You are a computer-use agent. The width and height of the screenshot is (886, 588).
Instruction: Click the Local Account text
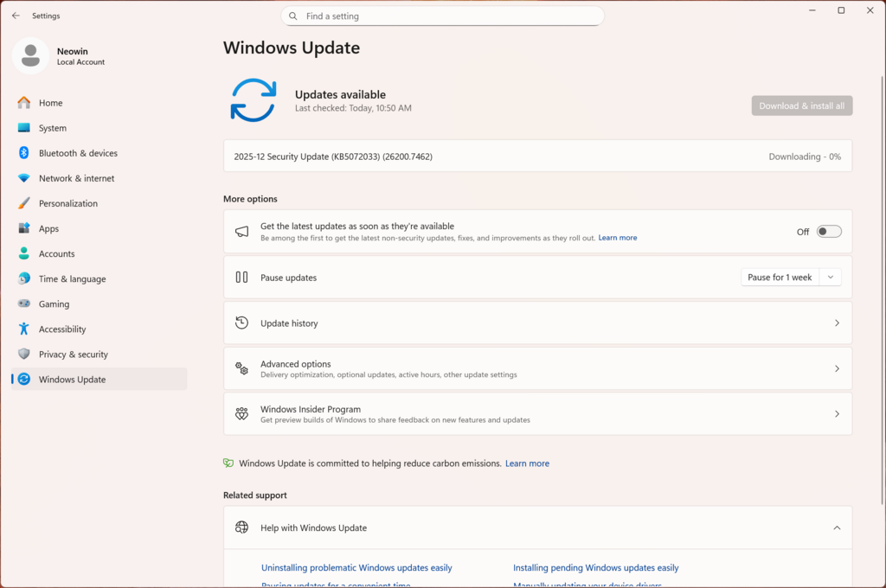80,62
